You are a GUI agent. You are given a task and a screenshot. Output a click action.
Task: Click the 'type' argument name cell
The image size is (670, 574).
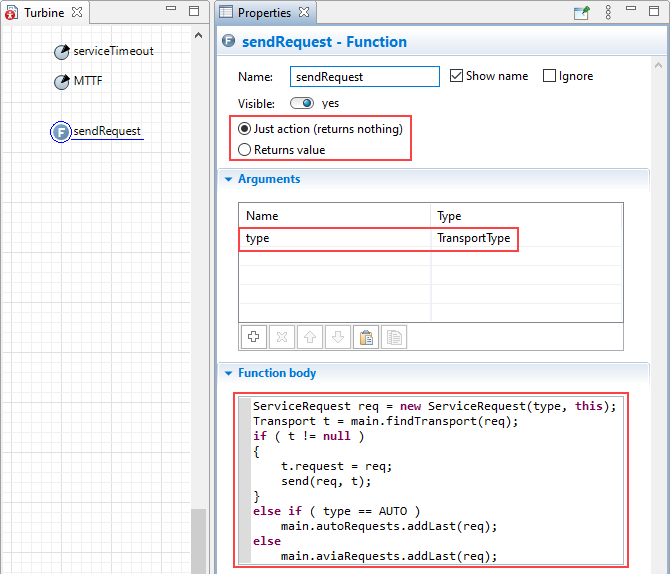tap(335, 238)
